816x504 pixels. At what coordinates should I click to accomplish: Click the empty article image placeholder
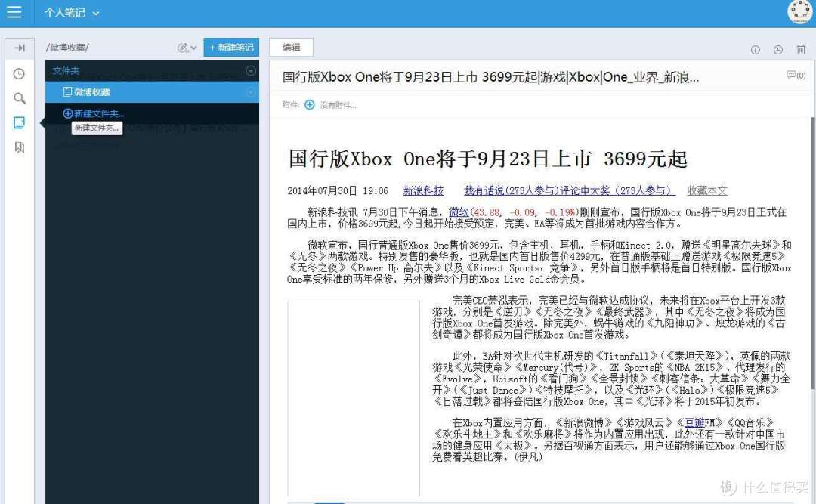pyautogui.click(x=354, y=398)
